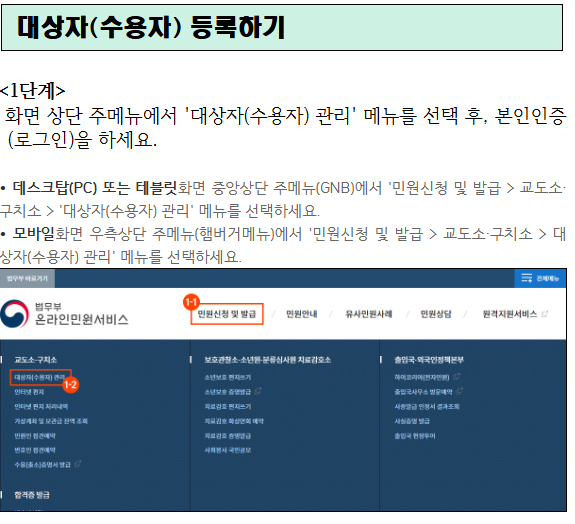Click the 대상자(수용자) 등록하기 title banner
Viewport: 575px width, 524px height.
click(282, 28)
